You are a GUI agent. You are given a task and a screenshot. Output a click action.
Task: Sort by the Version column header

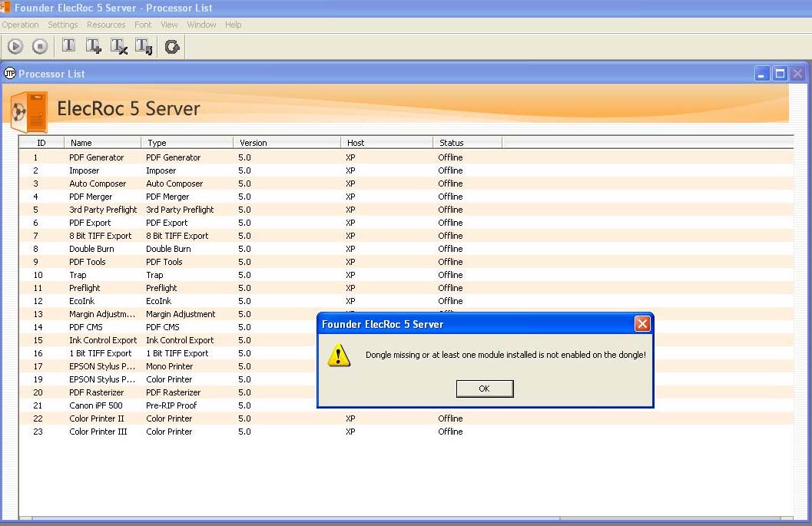[x=287, y=143]
